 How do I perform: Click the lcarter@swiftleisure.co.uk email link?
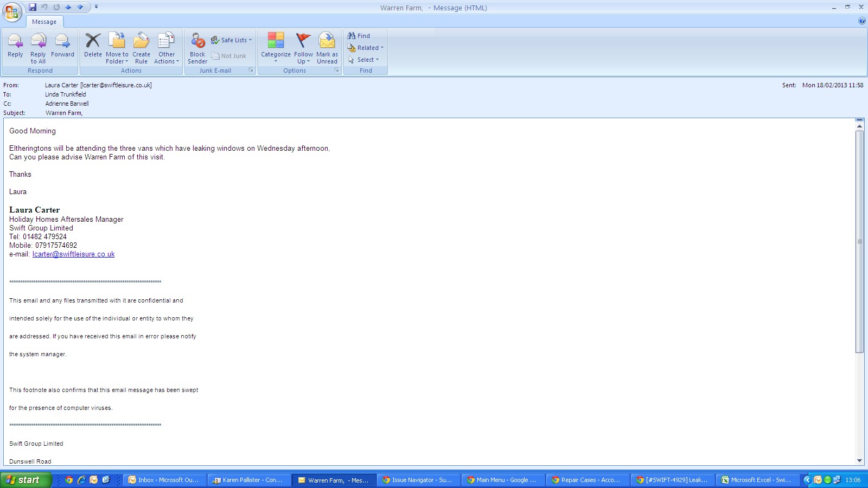tap(73, 254)
